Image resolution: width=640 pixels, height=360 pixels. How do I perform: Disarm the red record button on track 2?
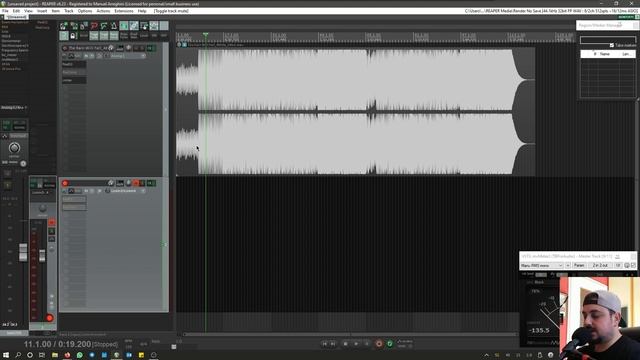pyautogui.click(x=64, y=183)
